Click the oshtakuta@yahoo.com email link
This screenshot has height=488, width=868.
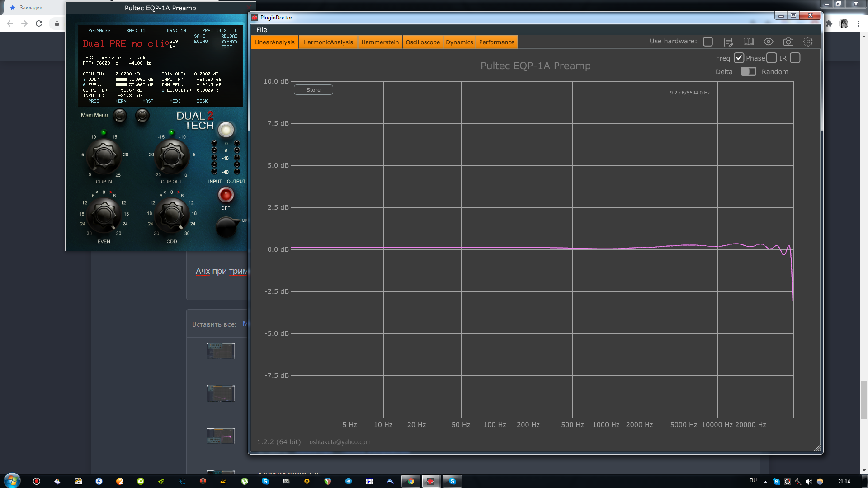(x=340, y=442)
